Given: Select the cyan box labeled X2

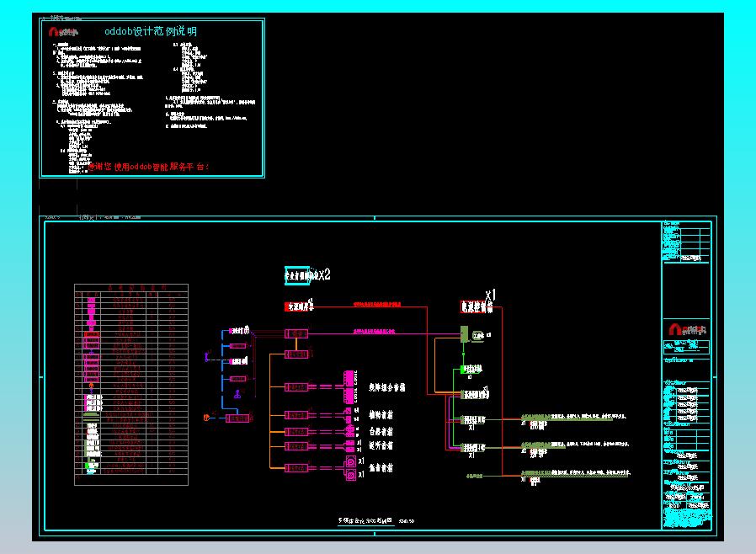Looking at the screenshot, I should point(297,275).
